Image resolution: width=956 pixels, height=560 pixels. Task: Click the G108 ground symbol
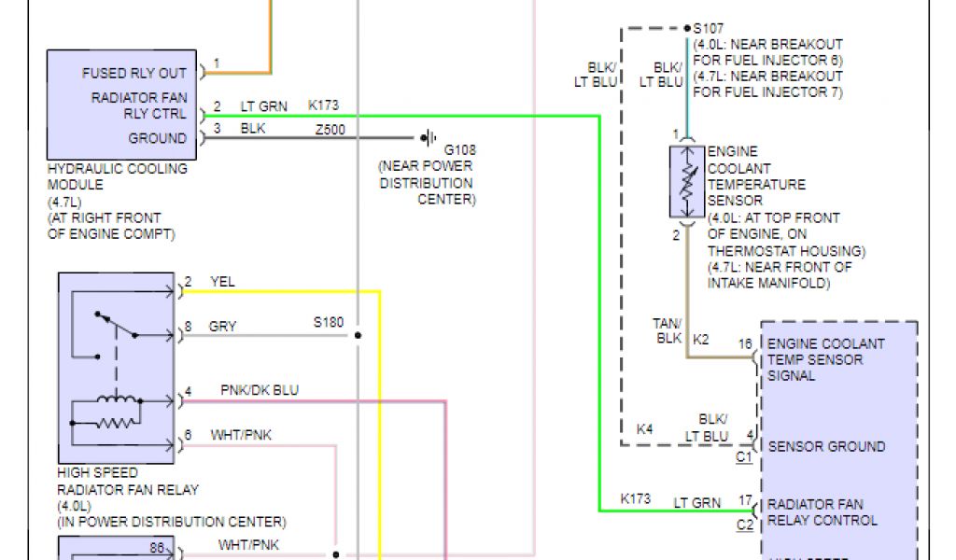pos(429,138)
